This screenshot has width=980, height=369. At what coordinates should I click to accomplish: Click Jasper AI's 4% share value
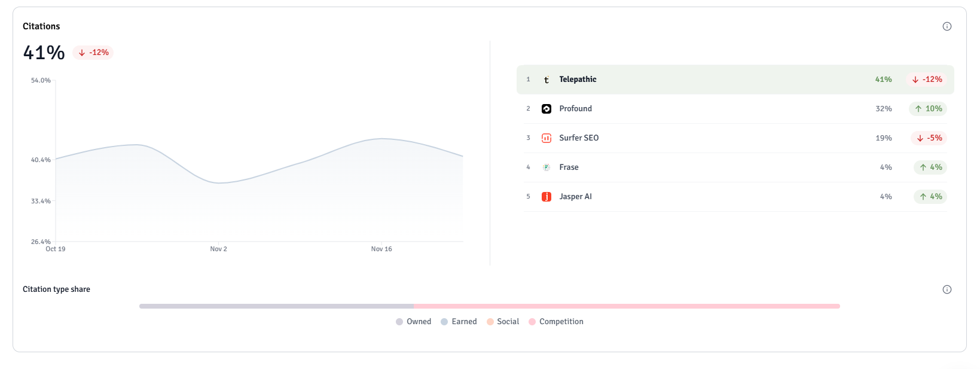click(886, 197)
